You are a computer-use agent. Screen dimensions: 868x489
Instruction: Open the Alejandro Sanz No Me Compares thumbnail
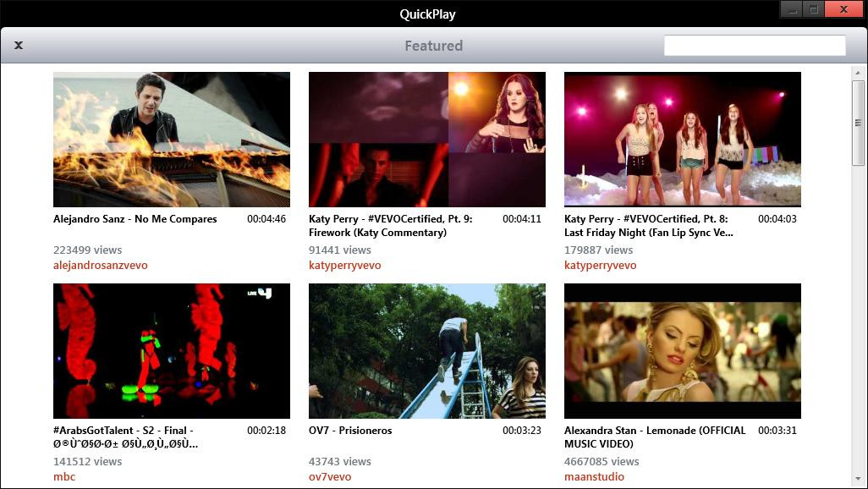coord(172,140)
